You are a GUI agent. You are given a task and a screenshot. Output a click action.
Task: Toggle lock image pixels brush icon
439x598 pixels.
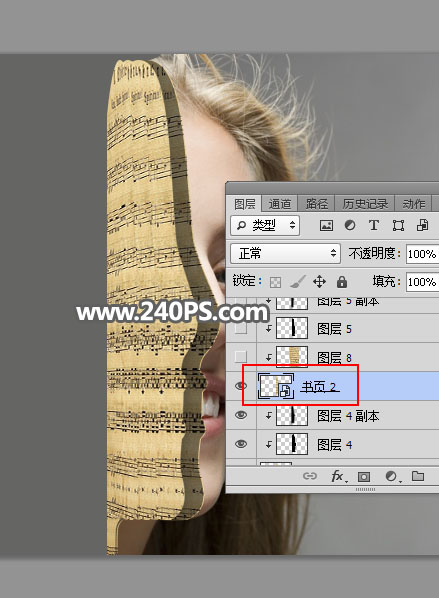297,282
